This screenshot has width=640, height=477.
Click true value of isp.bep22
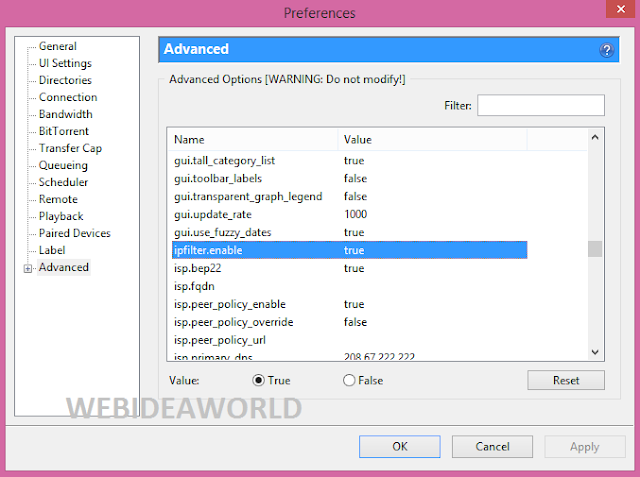[354, 268]
